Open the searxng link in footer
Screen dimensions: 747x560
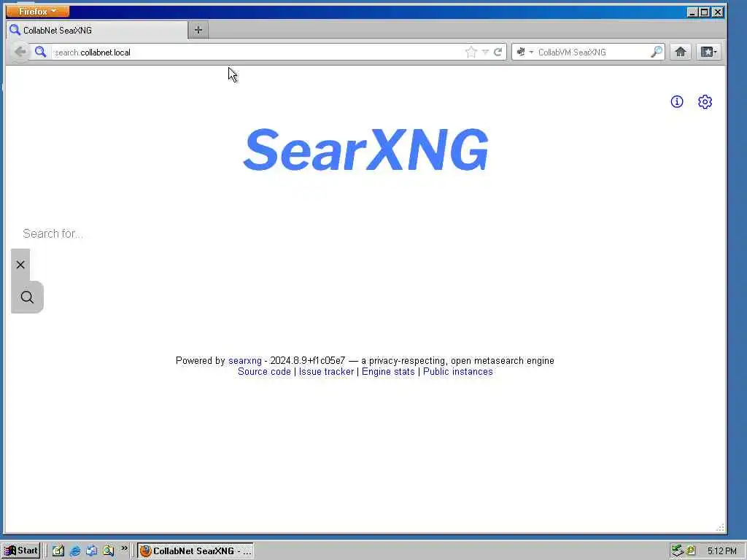pyautogui.click(x=245, y=360)
